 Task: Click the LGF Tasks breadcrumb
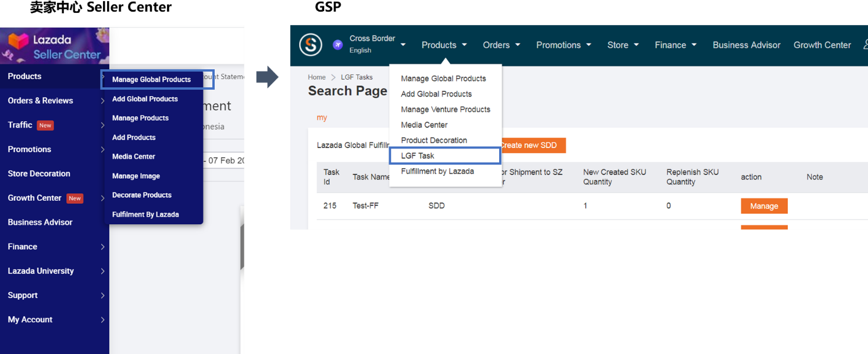357,77
